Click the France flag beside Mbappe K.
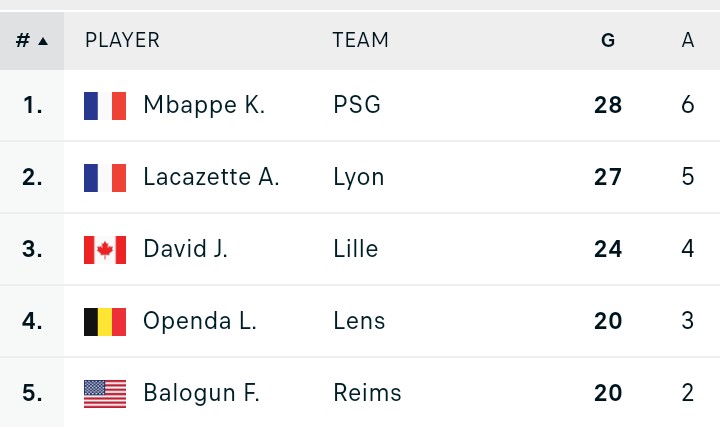 pyautogui.click(x=105, y=106)
